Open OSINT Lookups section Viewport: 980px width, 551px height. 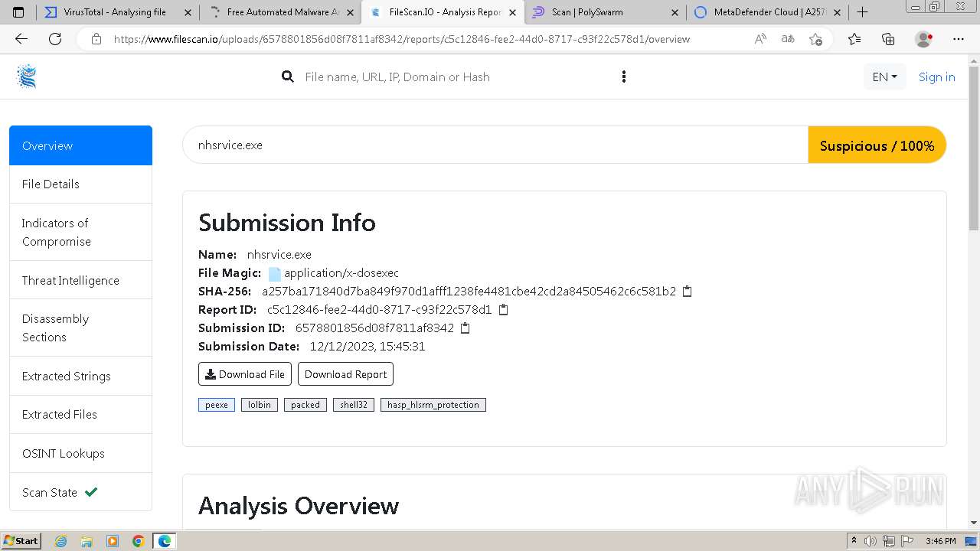(x=80, y=453)
